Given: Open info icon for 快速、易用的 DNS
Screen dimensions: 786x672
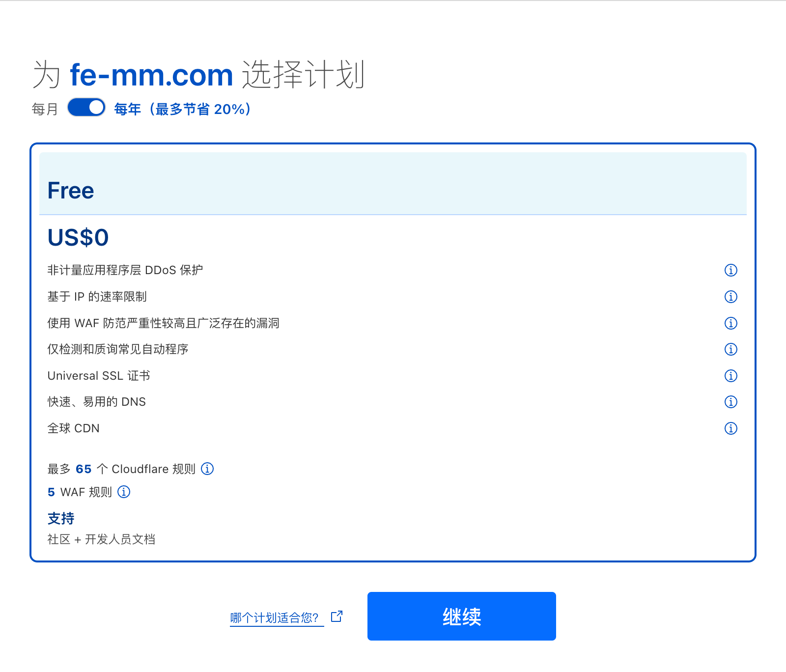Looking at the screenshot, I should 730,402.
